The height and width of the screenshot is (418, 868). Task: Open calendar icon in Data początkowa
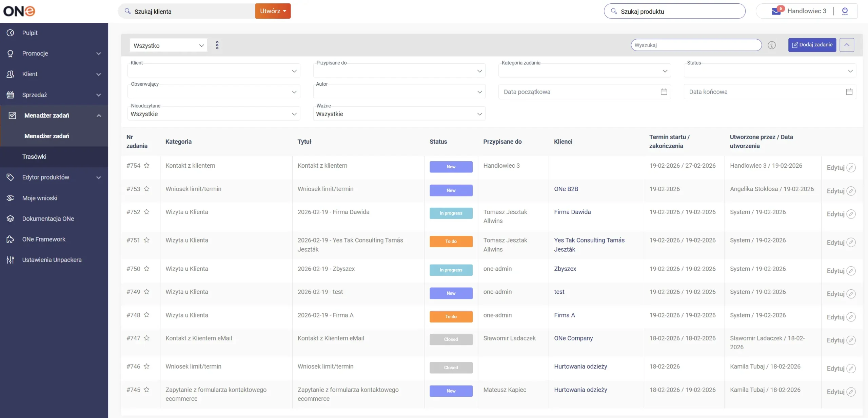(x=664, y=92)
